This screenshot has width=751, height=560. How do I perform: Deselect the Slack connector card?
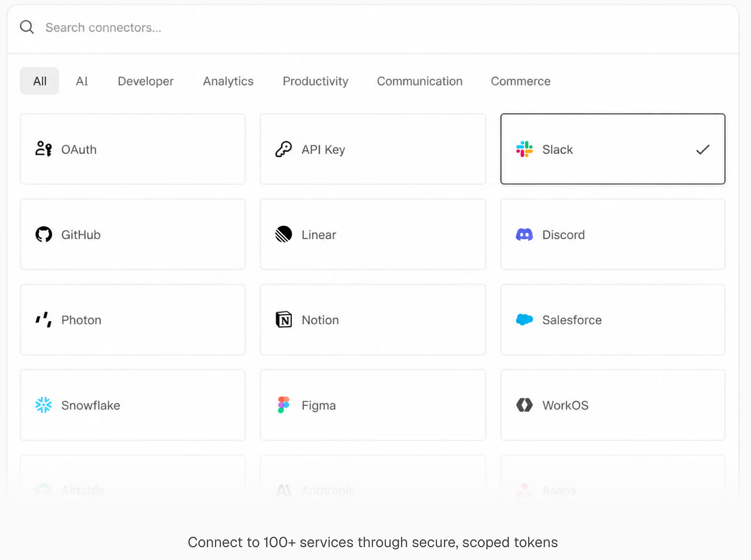click(613, 149)
